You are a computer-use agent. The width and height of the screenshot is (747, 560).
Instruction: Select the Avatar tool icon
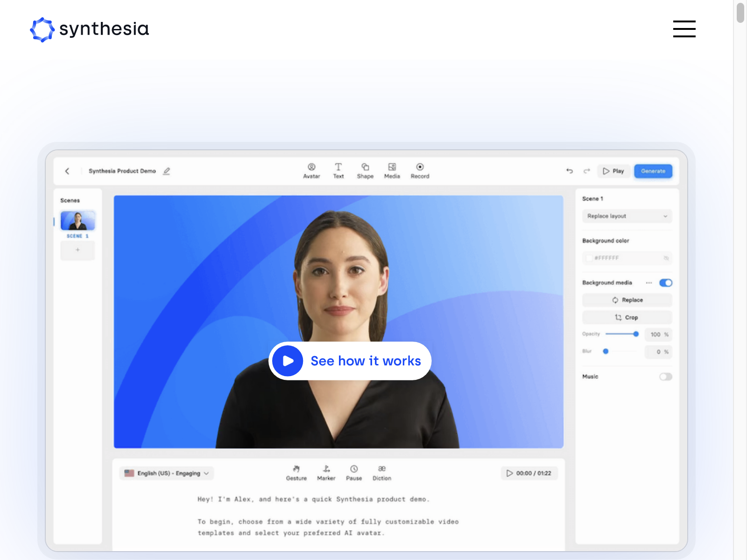tap(311, 167)
